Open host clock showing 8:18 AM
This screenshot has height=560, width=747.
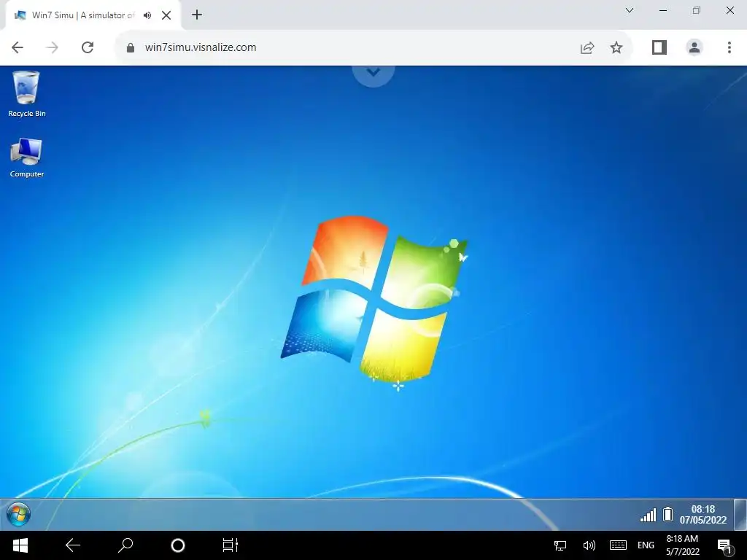point(683,545)
